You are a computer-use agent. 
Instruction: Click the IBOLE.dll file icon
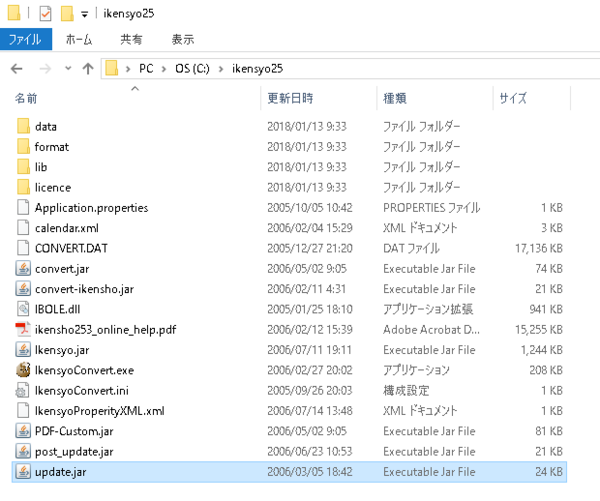pos(23,309)
